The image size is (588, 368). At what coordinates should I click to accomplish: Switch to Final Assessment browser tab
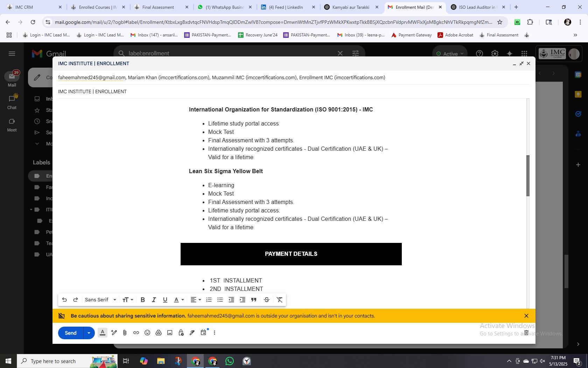161,7
